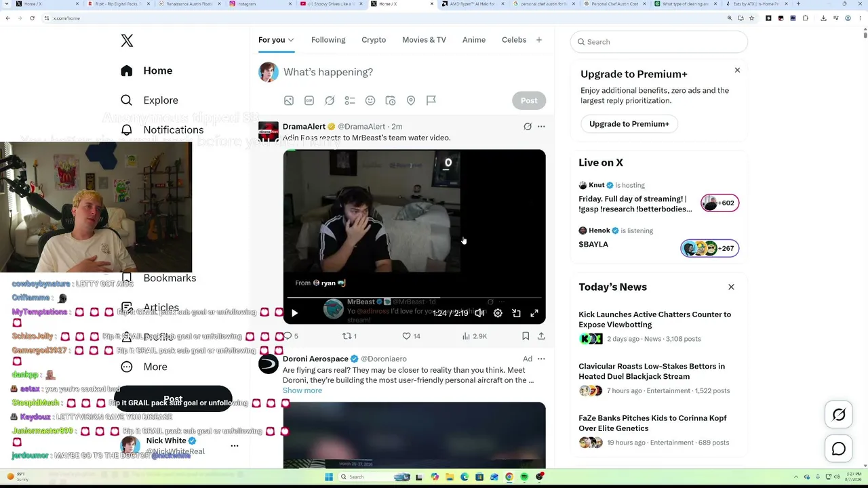Enhance post with Grok icon in composer
868x488 pixels.
click(x=330, y=100)
